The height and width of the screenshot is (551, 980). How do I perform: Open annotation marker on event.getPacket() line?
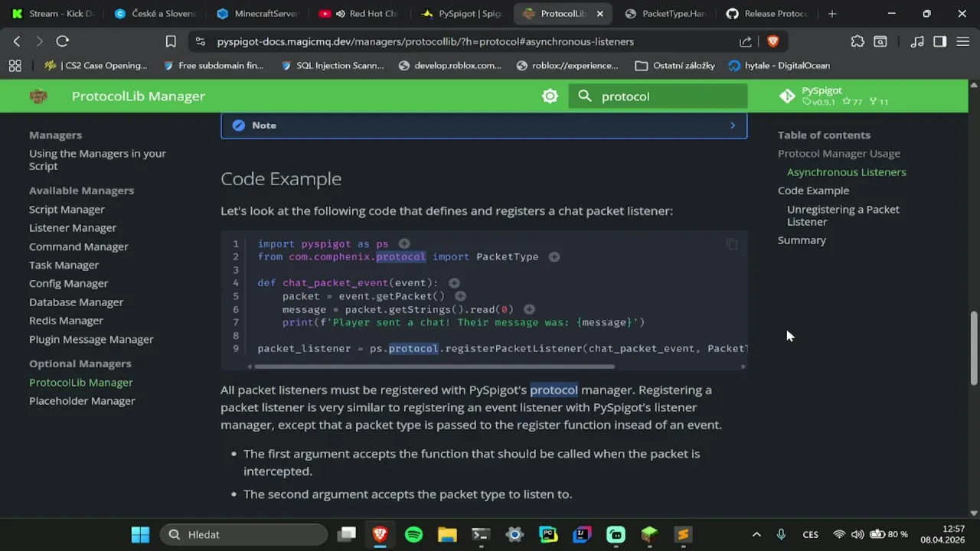pos(460,296)
